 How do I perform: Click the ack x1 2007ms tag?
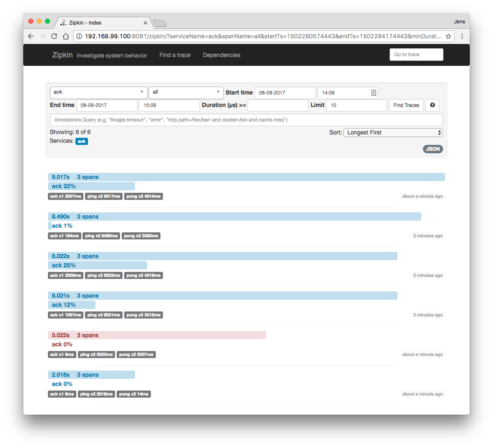65,197
